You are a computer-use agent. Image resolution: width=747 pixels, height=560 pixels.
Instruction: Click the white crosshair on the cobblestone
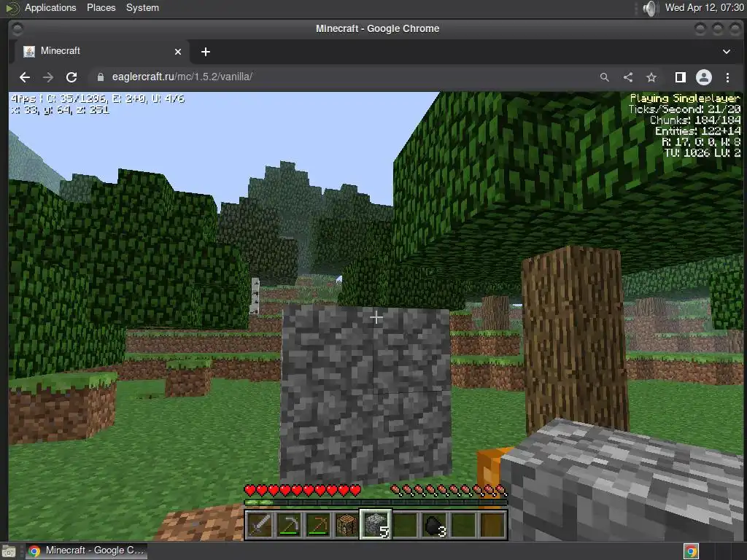coord(376,318)
